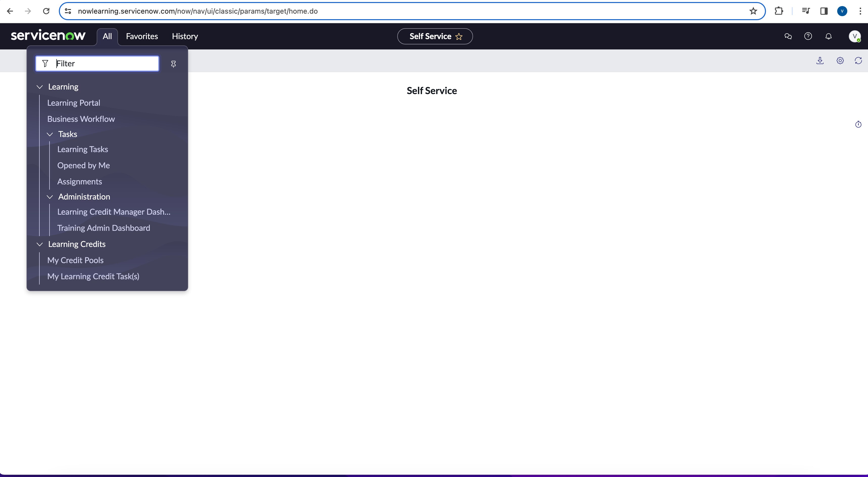Collapse the Administration subsection
This screenshot has width=868, height=477.
click(50, 197)
